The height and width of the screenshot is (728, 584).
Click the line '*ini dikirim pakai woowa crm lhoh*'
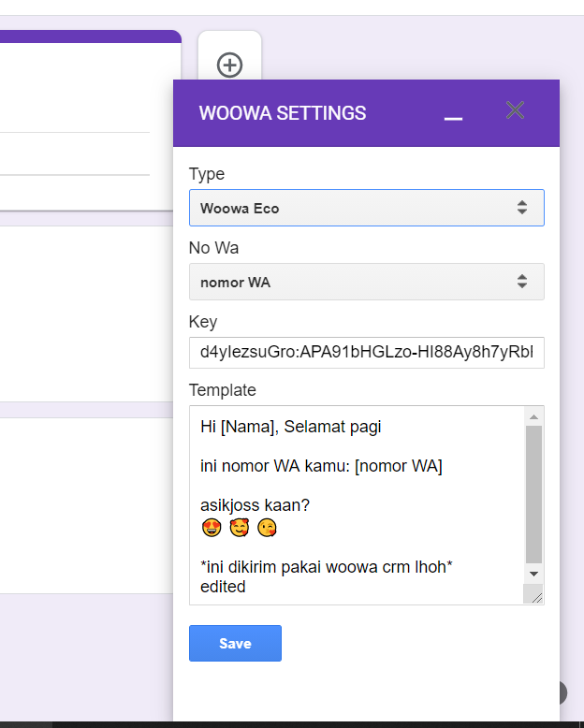pos(327,567)
